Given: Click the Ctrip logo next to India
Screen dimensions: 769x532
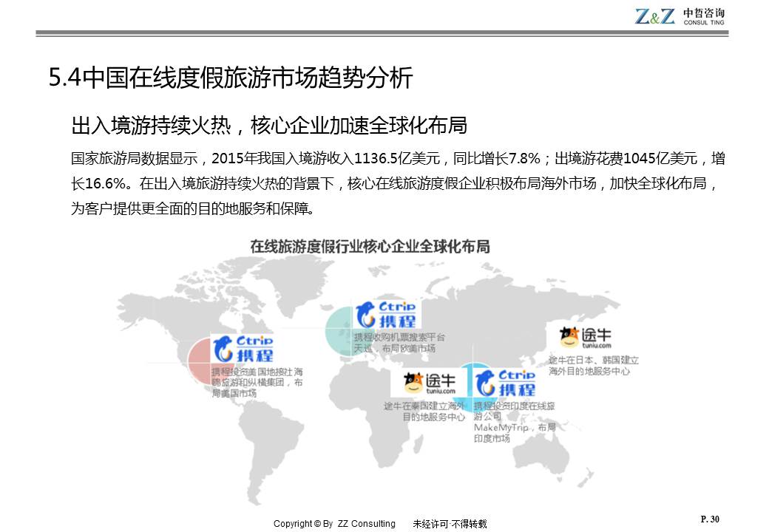Looking at the screenshot, I should point(507,383).
